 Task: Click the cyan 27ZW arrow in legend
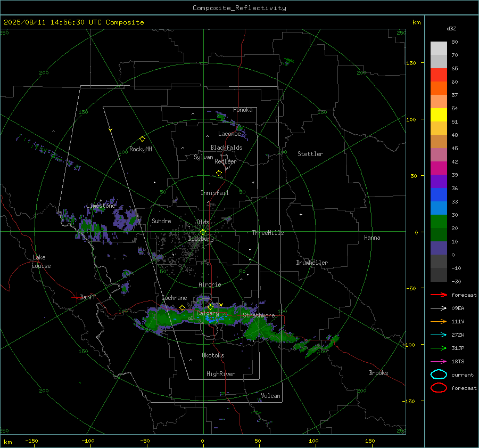[x=439, y=335]
